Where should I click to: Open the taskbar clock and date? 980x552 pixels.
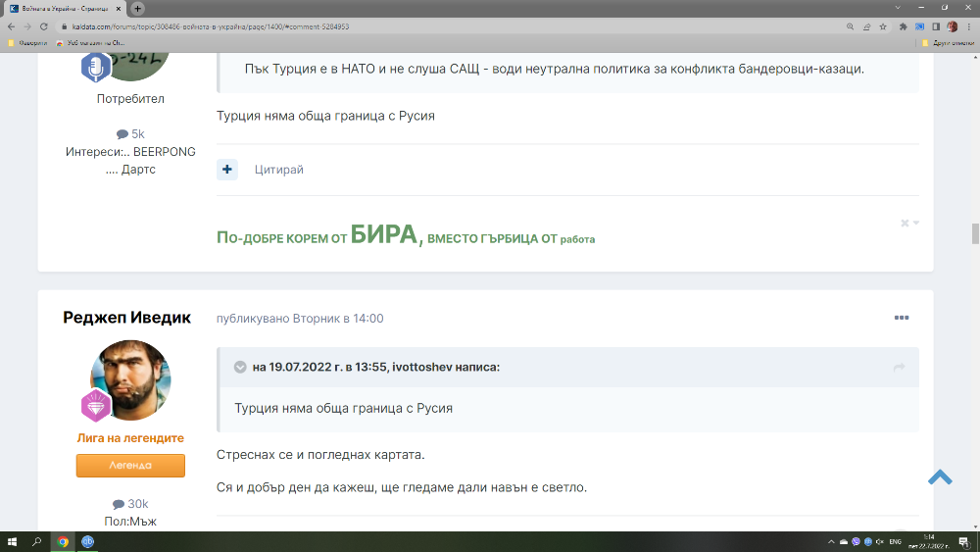click(931, 541)
